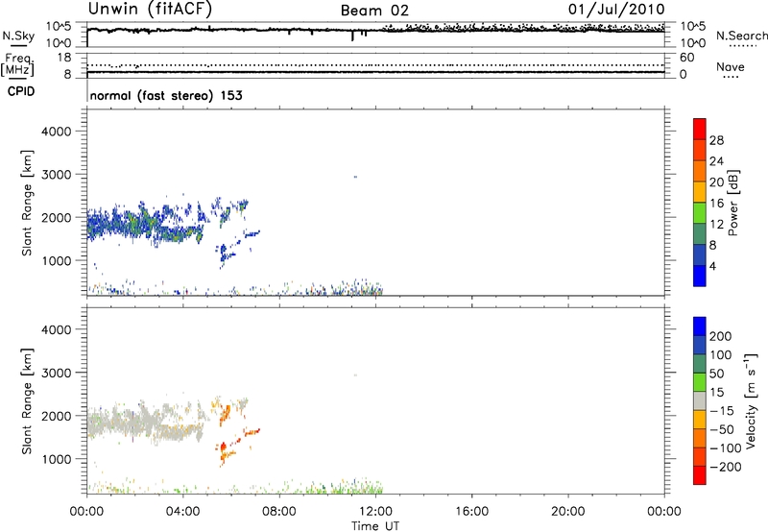
Task: Click the '60' Nave axis value
Action: pos(686,58)
